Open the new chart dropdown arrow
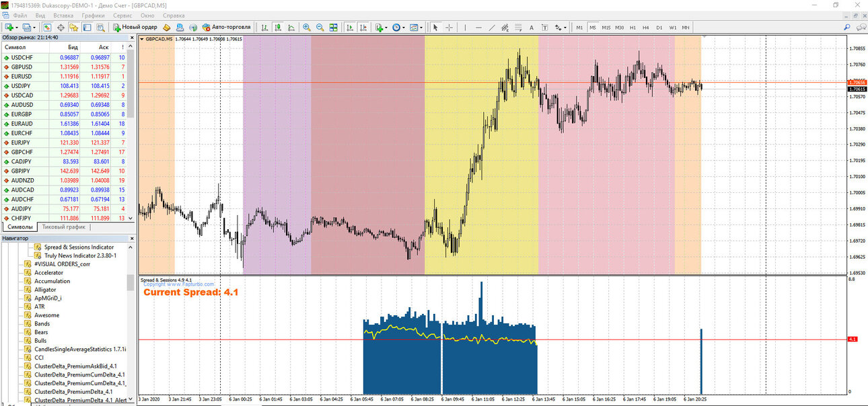This screenshot has width=868, height=406. (x=17, y=27)
